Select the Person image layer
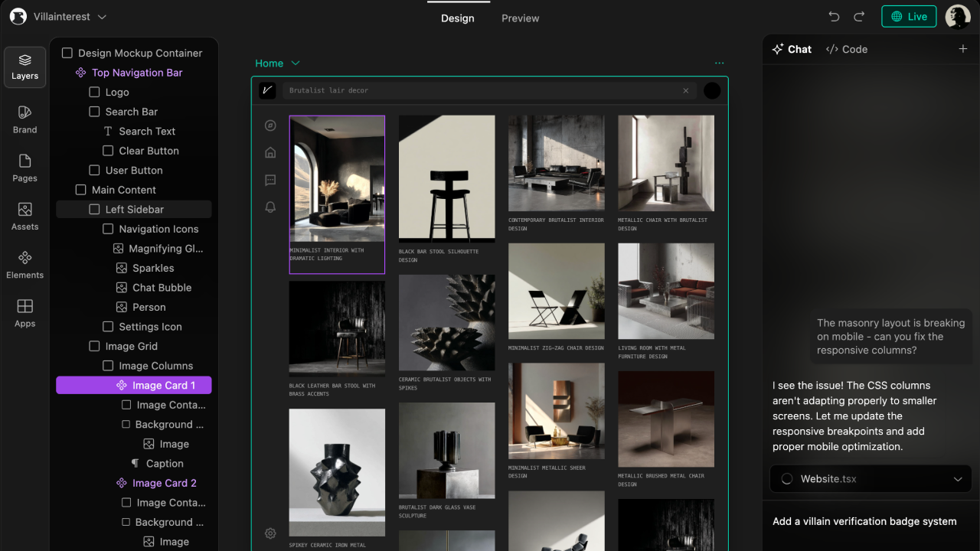Viewport: 980px width, 551px height. coord(140,307)
